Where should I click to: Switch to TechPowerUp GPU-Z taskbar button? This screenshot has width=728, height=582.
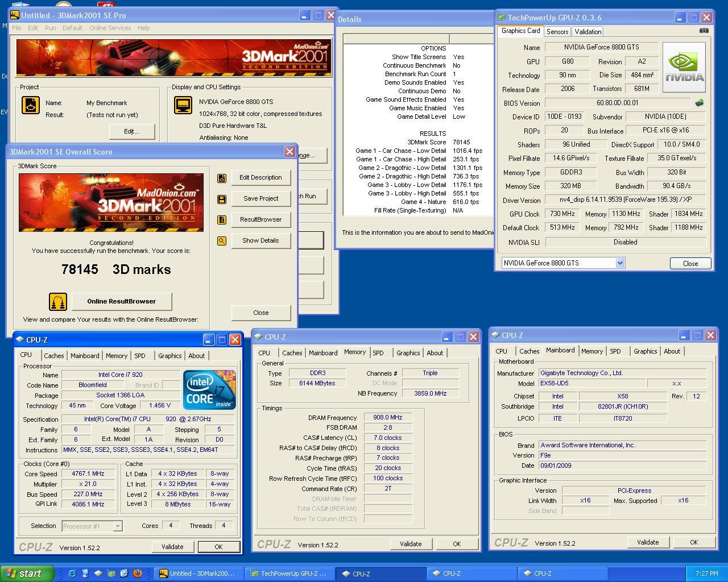point(289,573)
